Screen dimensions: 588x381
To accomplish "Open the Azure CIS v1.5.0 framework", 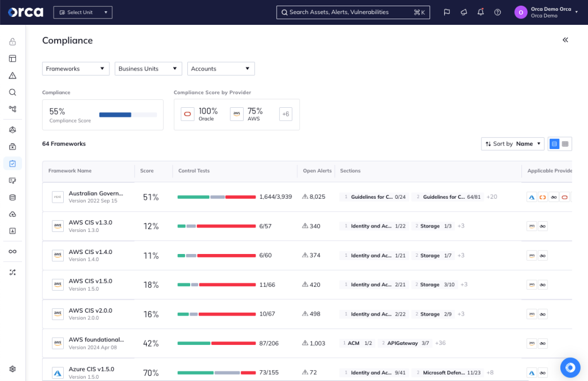I will pos(307,370).
